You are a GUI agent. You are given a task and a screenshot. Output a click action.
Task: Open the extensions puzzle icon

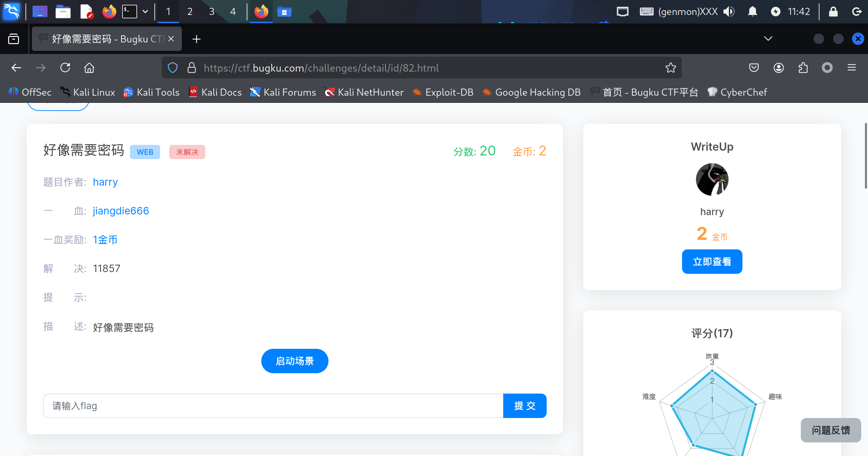click(803, 68)
